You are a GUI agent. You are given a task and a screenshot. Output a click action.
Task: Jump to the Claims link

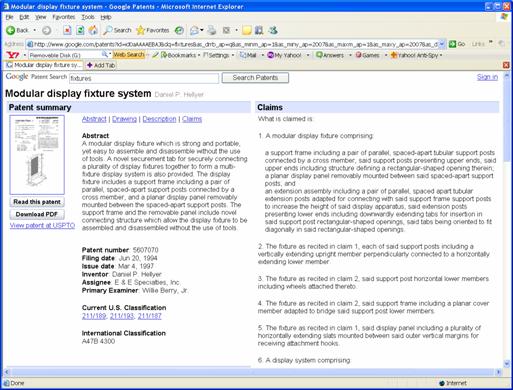pos(192,119)
